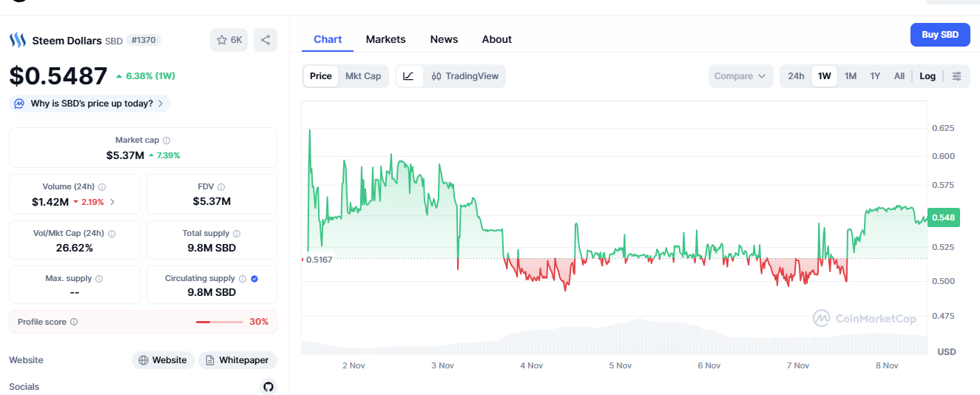Expand 'Why is SBD's price up today?'
Screen dimensions: 980x395
coord(89,104)
